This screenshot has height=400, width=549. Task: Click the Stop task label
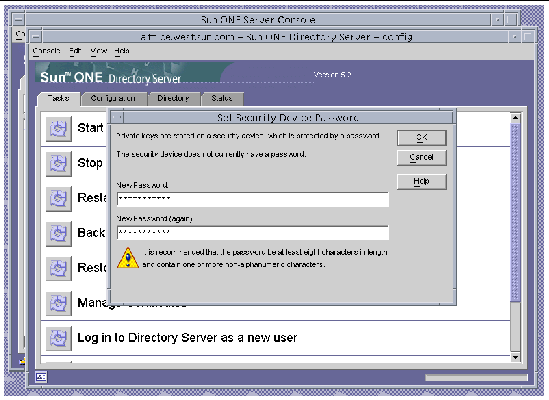pos(90,163)
